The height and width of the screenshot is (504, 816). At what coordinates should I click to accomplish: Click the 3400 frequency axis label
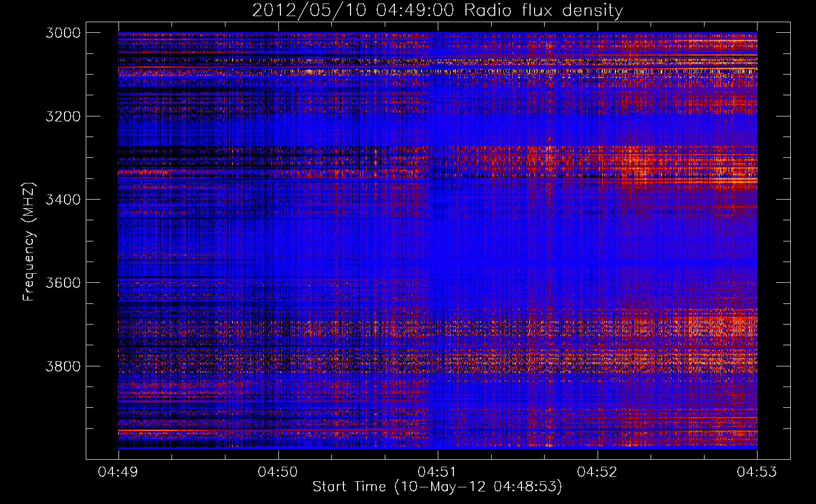click(63, 200)
